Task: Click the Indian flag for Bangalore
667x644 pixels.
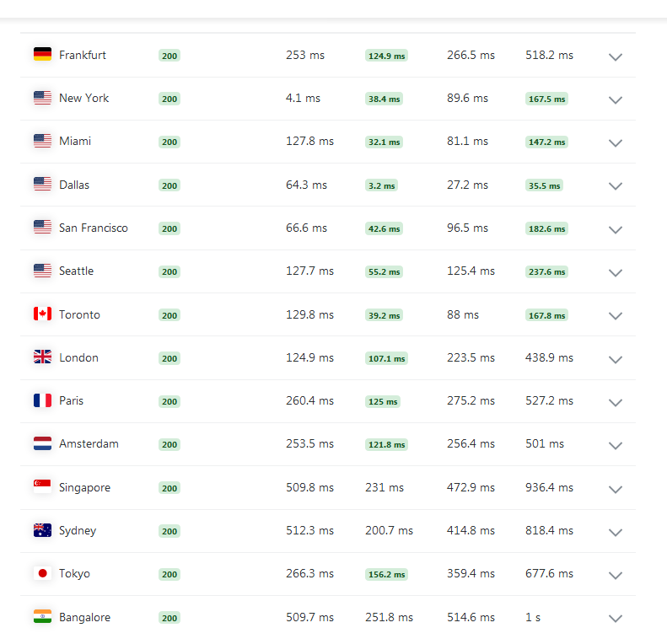Action: (42, 616)
